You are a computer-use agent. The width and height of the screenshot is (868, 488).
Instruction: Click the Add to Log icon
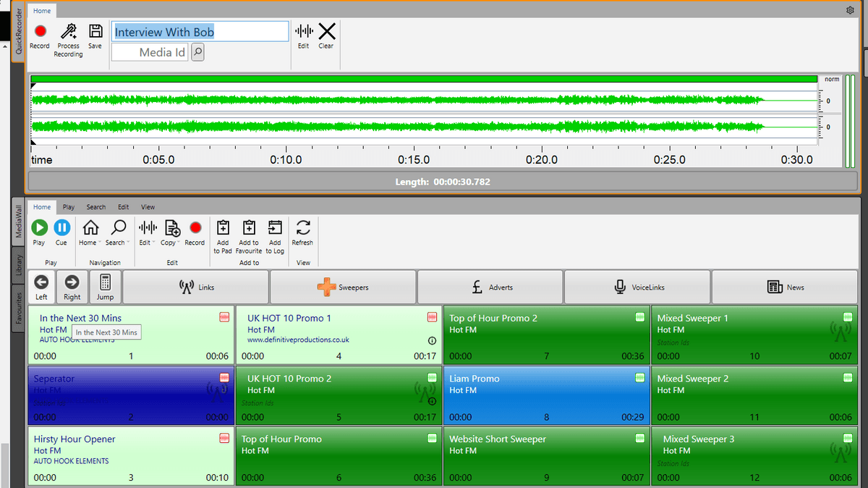pos(275,228)
